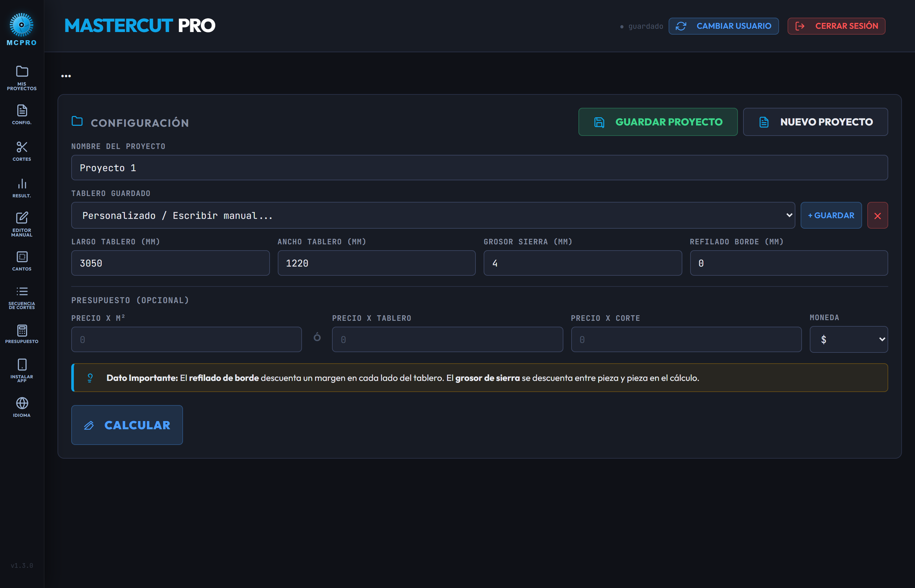
Task: Click the v1.3.0 version label
Action: click(22, 565)
